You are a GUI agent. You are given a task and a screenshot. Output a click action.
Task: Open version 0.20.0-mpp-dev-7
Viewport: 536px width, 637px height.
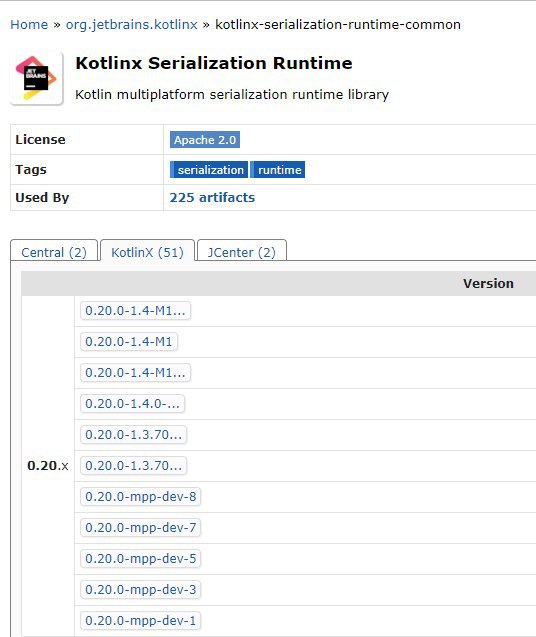pyautogui.click(x=141, y=528)
